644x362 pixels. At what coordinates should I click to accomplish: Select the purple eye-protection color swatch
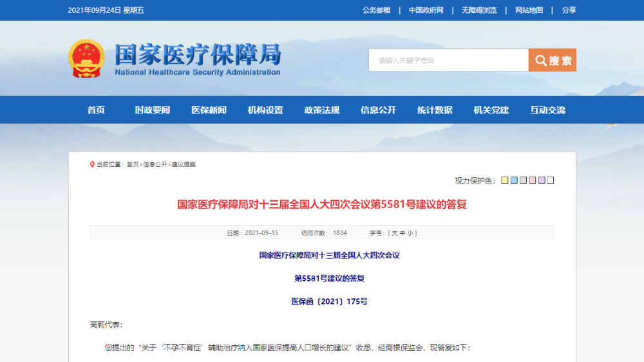(542, 180)
